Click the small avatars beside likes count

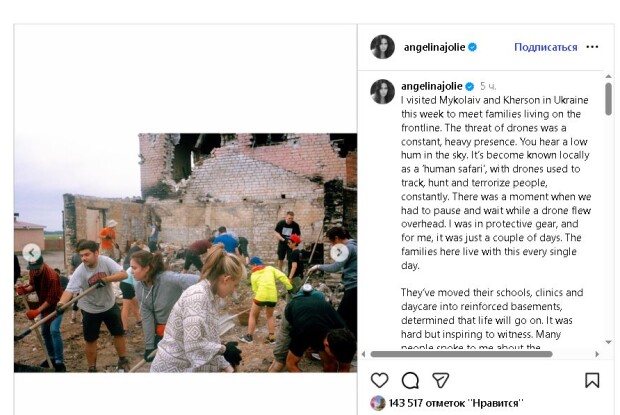click(x=377, y=403)
